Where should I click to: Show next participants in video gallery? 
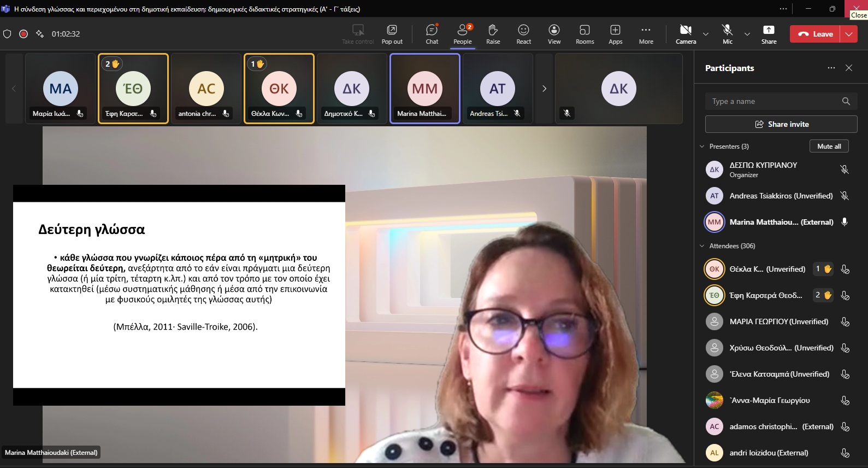(x=544, y=89)
